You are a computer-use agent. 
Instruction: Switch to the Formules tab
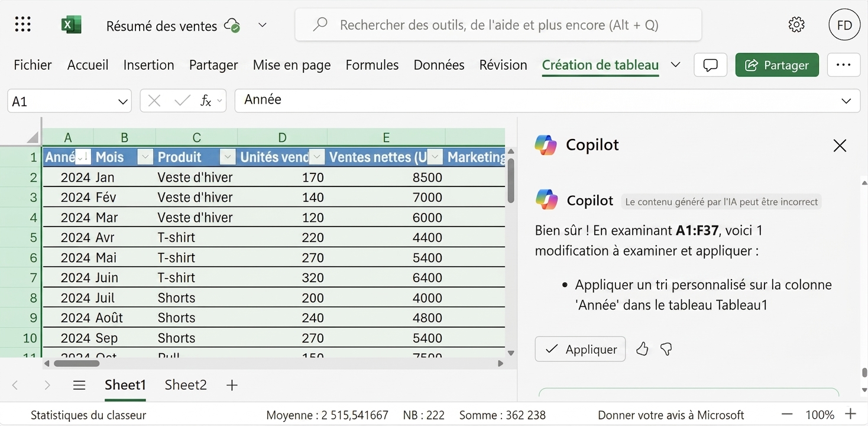click(372, 65)
